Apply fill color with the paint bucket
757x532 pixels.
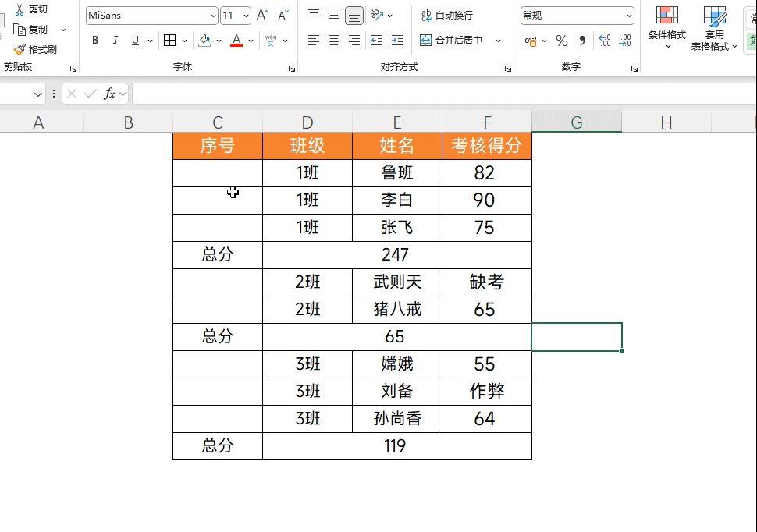click(x=204, y=41)
